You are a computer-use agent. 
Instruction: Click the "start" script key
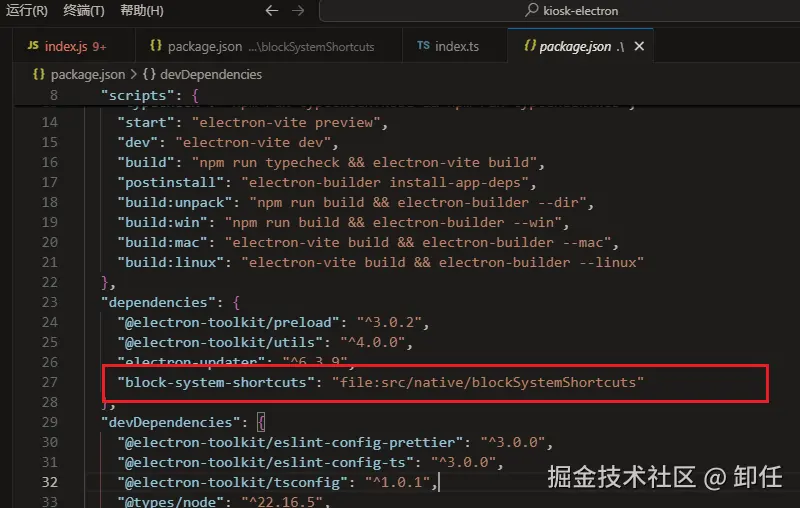click(x=146, y=122)
